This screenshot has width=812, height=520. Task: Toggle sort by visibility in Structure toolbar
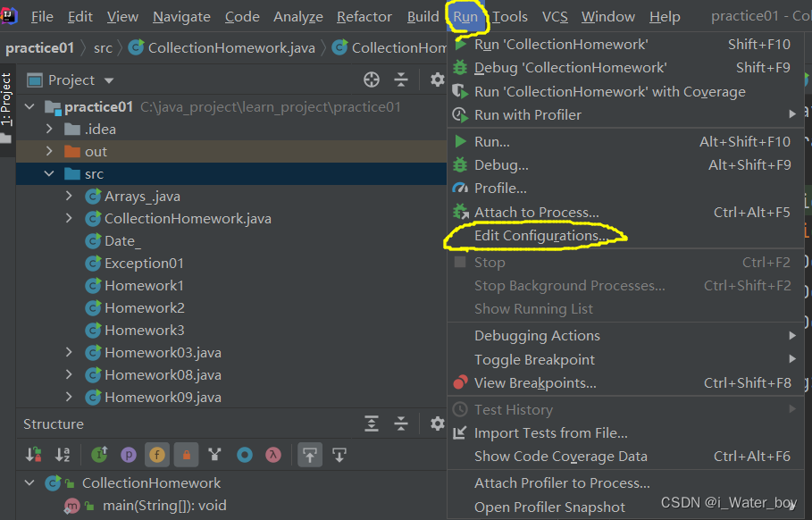[34, 455]
